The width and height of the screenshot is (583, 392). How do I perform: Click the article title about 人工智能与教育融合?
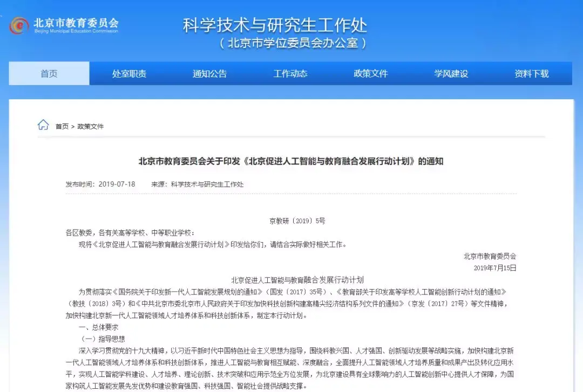click(x=291, y=161)
